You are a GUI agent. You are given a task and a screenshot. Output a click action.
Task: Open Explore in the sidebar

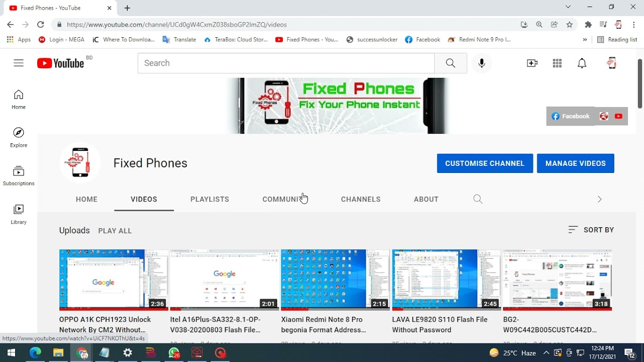(x=19, y=138)
